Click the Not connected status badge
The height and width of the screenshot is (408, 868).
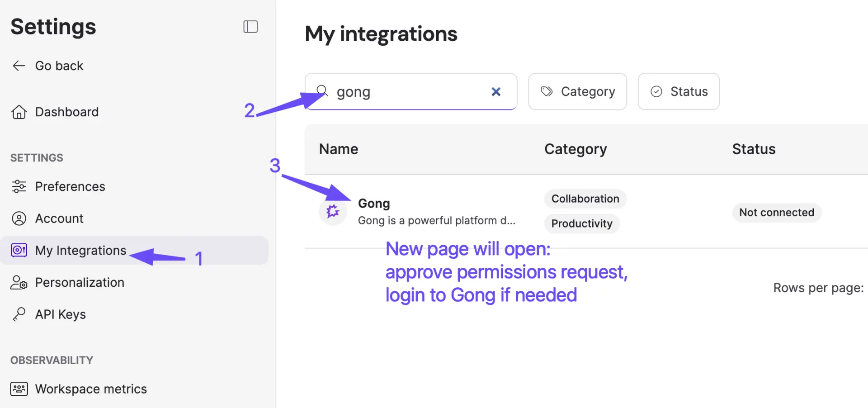777,212
